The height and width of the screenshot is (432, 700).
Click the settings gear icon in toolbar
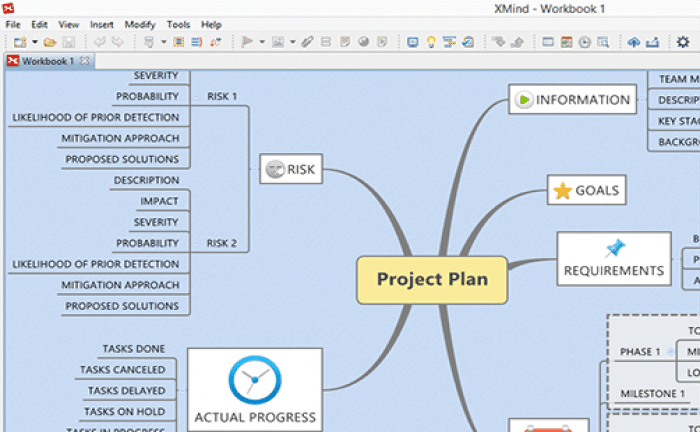pyautogui.click(x=683, y=42)
